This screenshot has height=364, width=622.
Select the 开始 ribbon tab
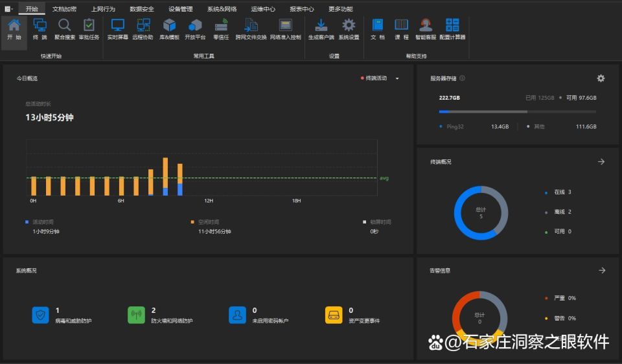click(32, 8)
